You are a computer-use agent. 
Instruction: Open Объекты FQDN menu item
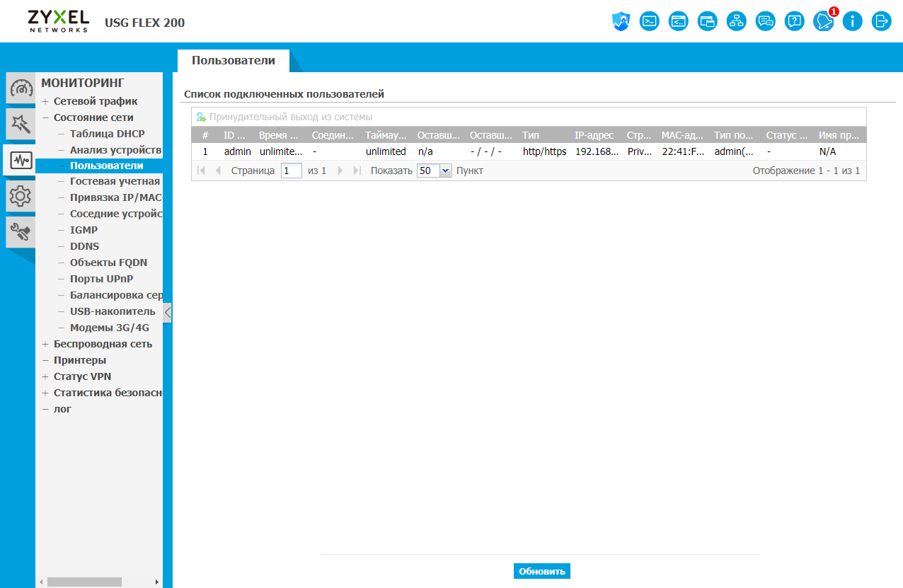(x=108, y=263)
